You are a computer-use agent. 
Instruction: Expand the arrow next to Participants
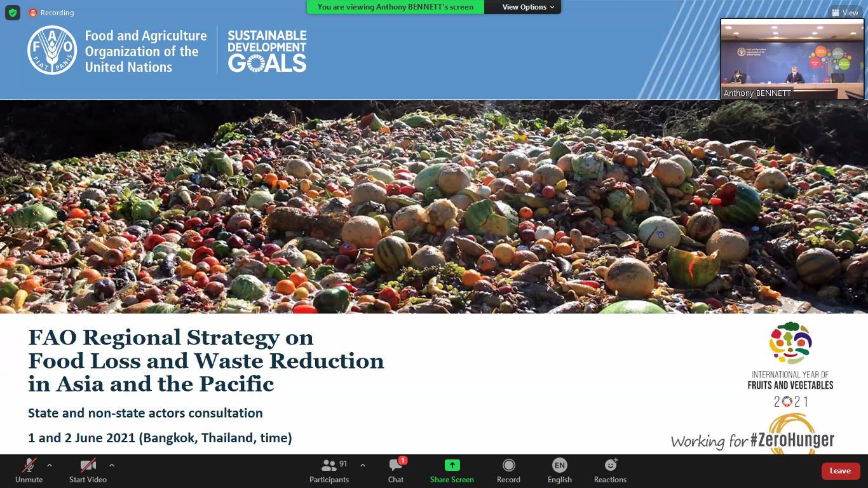click(x=363, y=465)
